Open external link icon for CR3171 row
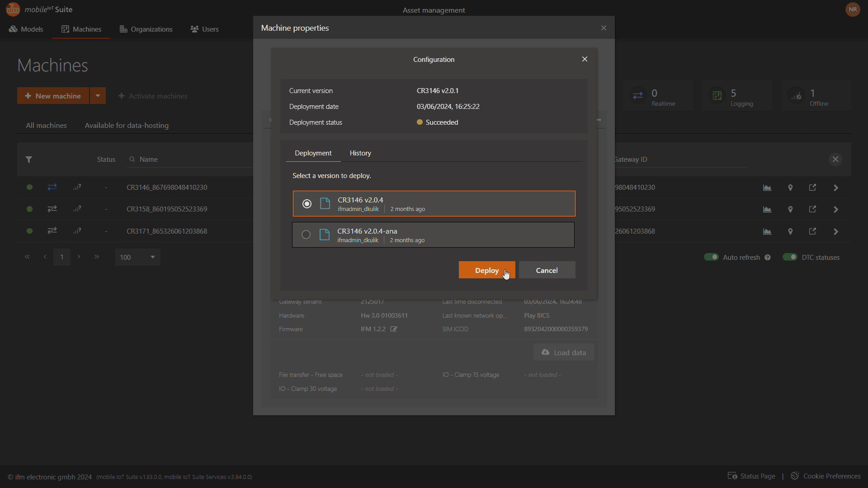The height and width of the screenshot is (488, 868). point(812,231)
